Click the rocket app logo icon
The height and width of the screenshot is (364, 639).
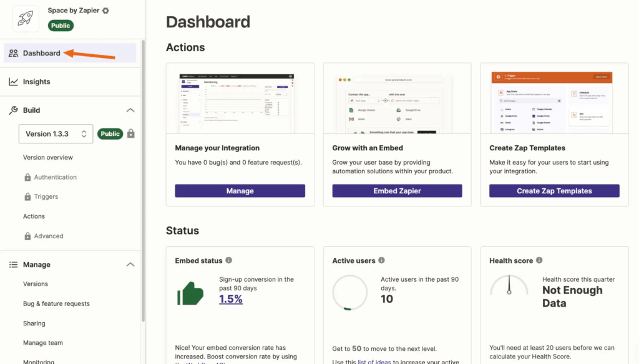(26, 19)
